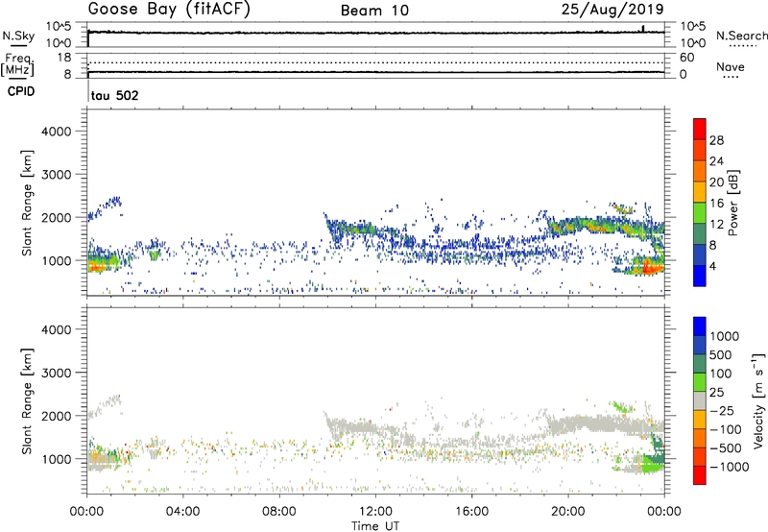This screenshot has width=768, height=532.
Task: Click the "16:00" time tick label
Action: point(471,512)
